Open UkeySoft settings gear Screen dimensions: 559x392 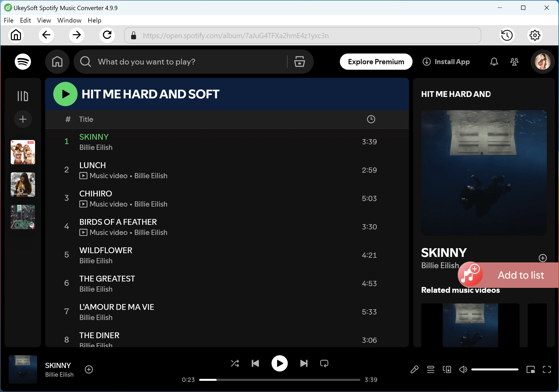coord(535,35)
